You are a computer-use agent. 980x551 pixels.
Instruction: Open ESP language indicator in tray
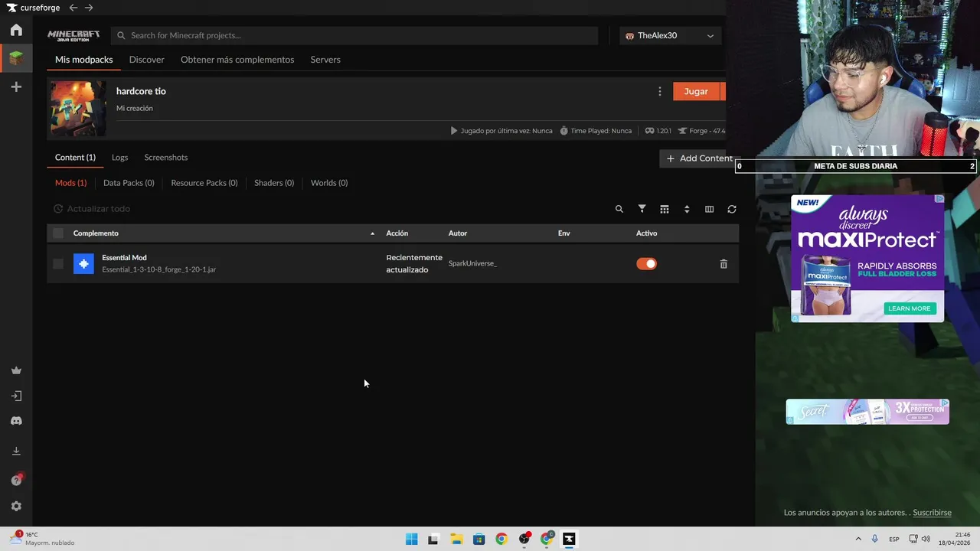[893, 539]
